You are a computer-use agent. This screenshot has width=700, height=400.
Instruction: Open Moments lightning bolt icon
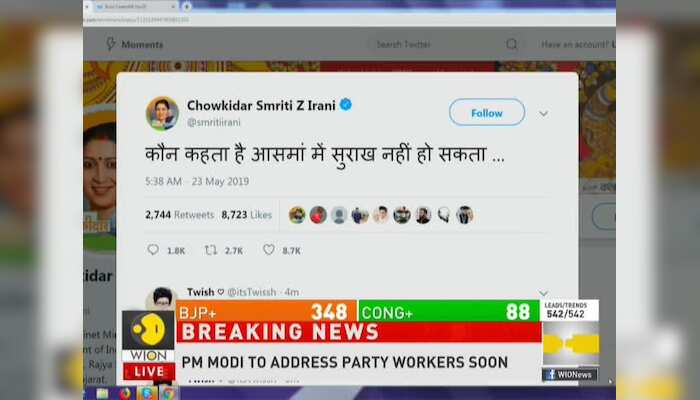click(x=111, y=44)
